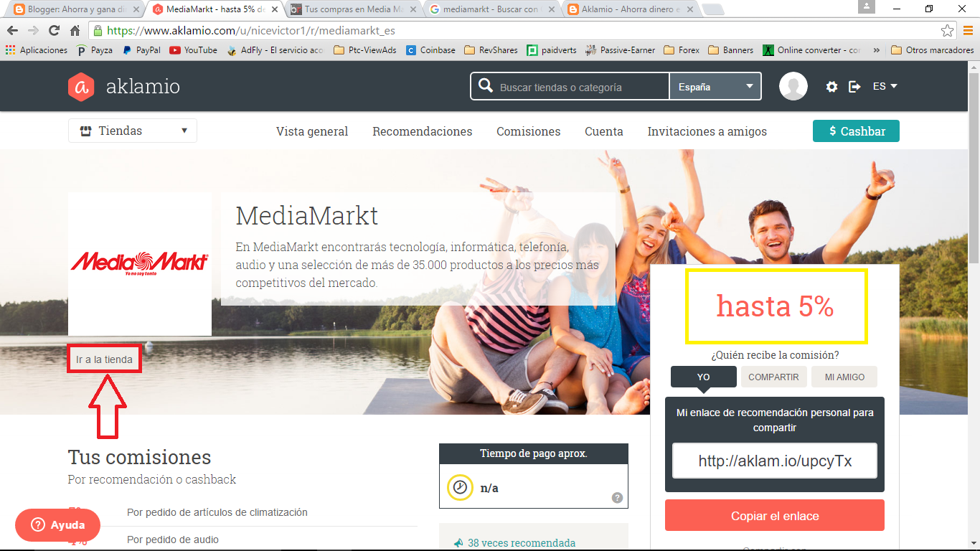The image size is (980, 551).
Task: Click the Aplicaciones apps grid bookmark
Action: pos(37,50)
